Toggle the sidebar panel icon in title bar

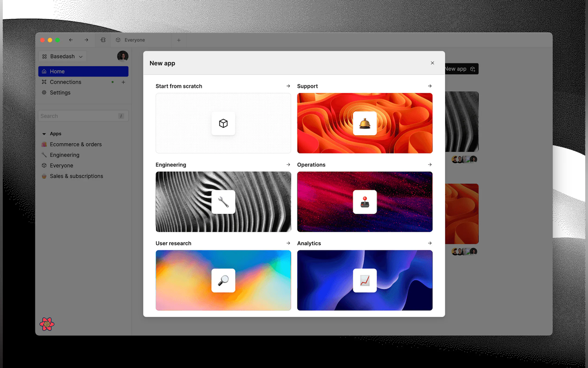click(x=103, y=40)
